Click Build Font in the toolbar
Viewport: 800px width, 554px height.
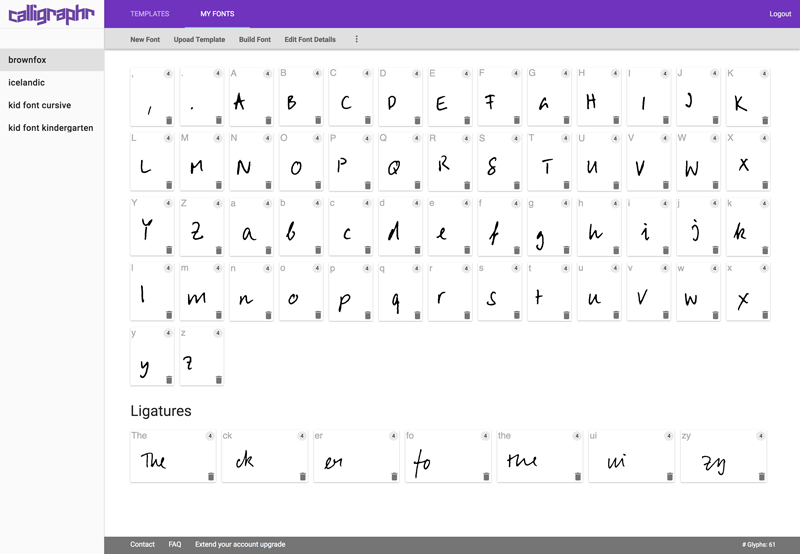254,40
